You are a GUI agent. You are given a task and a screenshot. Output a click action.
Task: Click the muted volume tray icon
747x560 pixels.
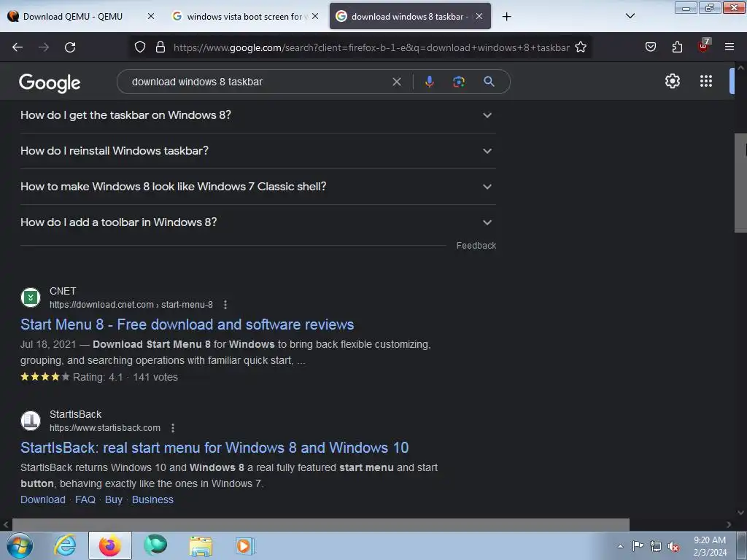pyautogui.click(x=673, y=547)
